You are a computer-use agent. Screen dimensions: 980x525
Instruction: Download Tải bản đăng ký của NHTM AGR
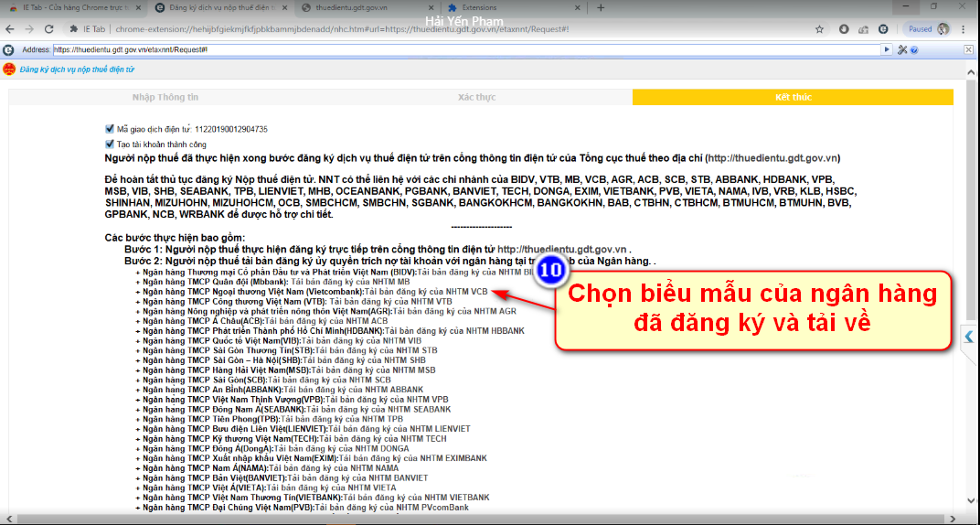454,311
